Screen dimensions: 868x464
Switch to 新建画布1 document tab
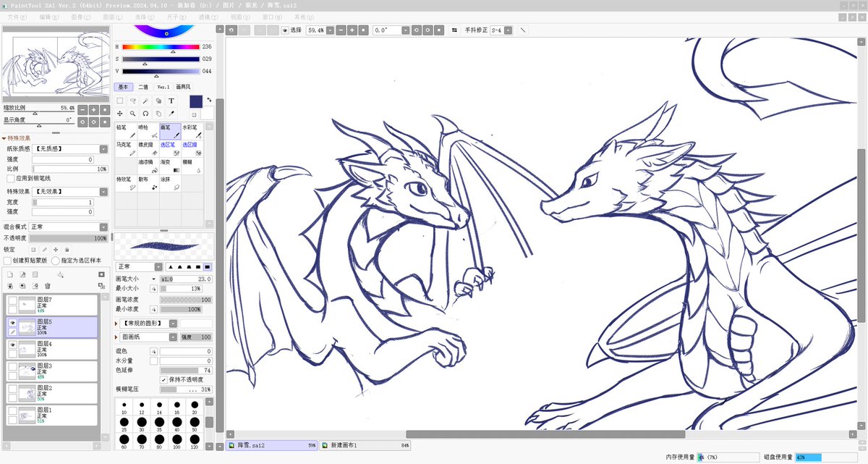click(x=366, y=445)
